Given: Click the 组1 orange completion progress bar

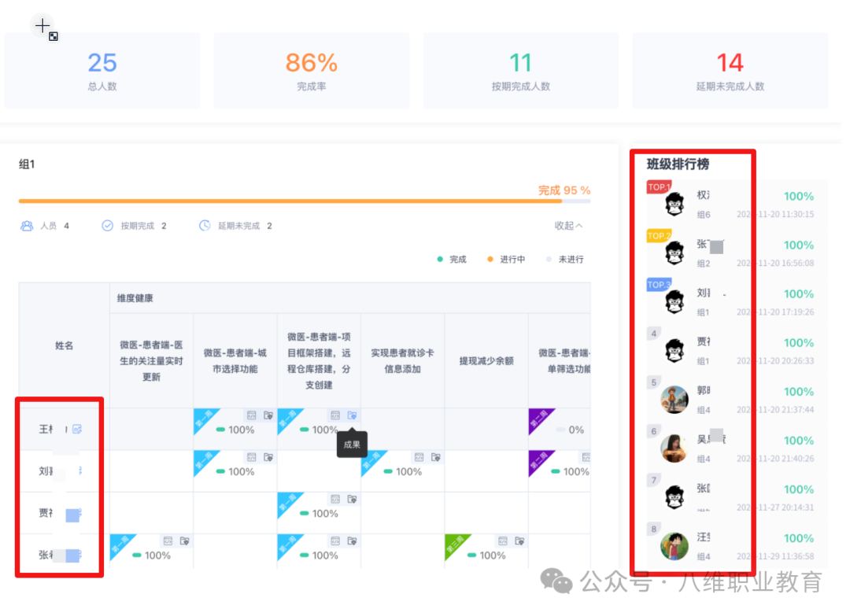Looking at the screenshot, I should (290, 201).
